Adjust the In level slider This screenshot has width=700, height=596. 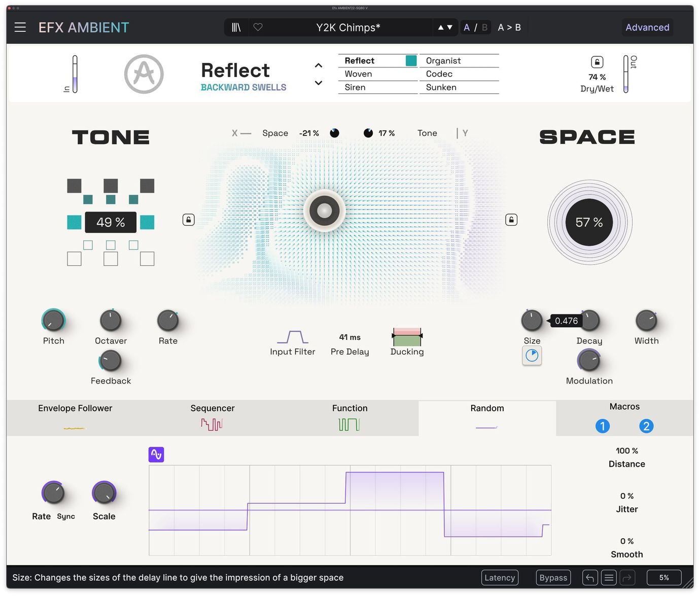click(75, 74)
